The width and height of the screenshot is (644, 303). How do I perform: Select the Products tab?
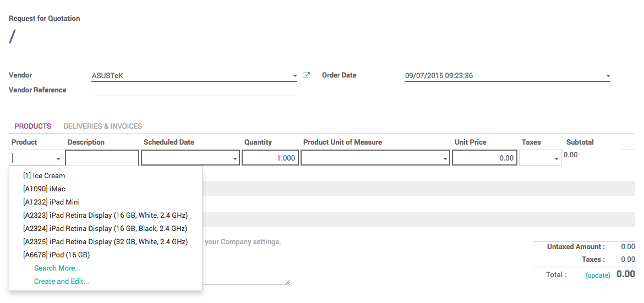(32, 126)
